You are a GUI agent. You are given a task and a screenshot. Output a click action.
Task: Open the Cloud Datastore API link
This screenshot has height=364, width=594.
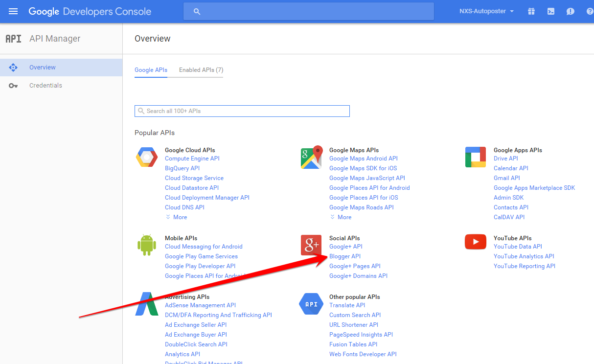[192, 188]
